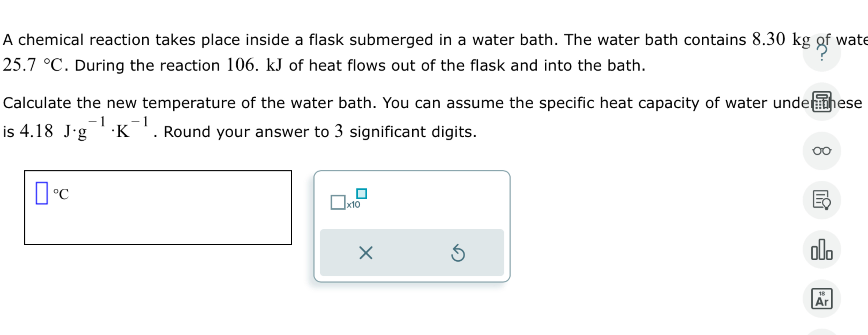
Task: Click the °C unit label
Action: [61, 193]
